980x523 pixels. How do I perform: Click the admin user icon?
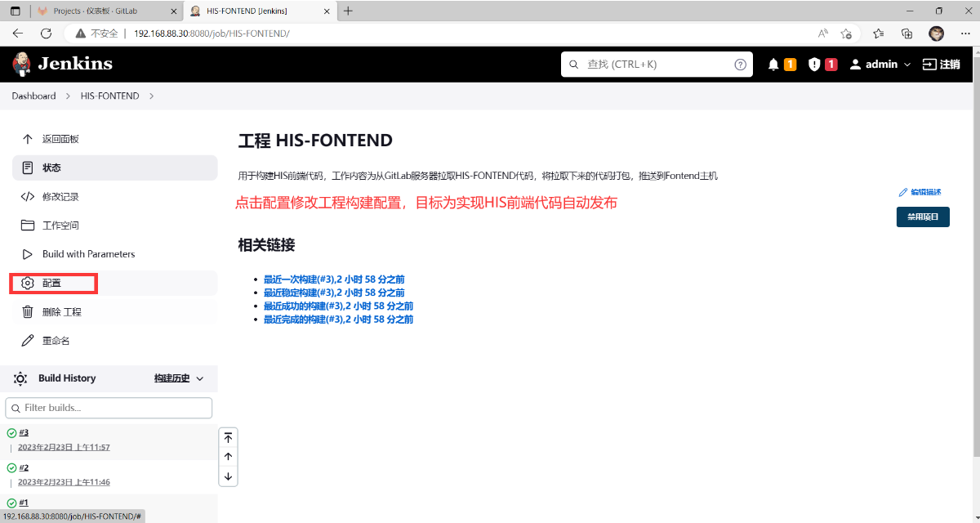855,65
